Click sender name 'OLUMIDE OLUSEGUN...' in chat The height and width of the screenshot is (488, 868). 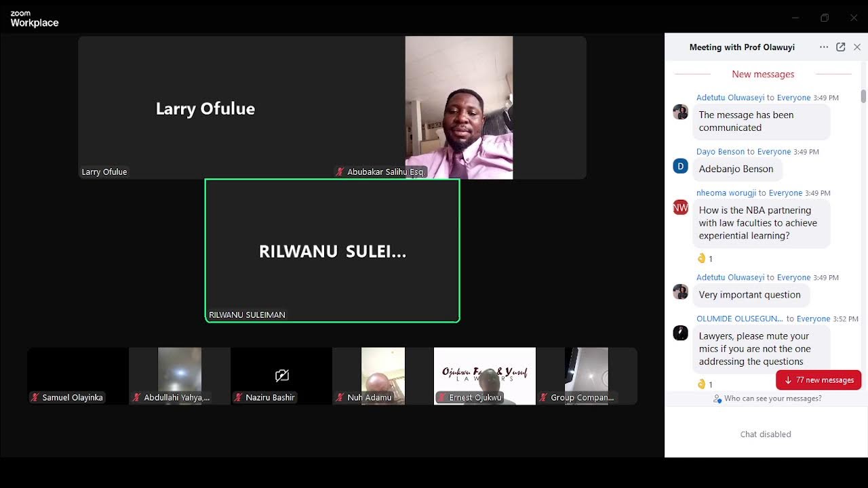point(740,319)
